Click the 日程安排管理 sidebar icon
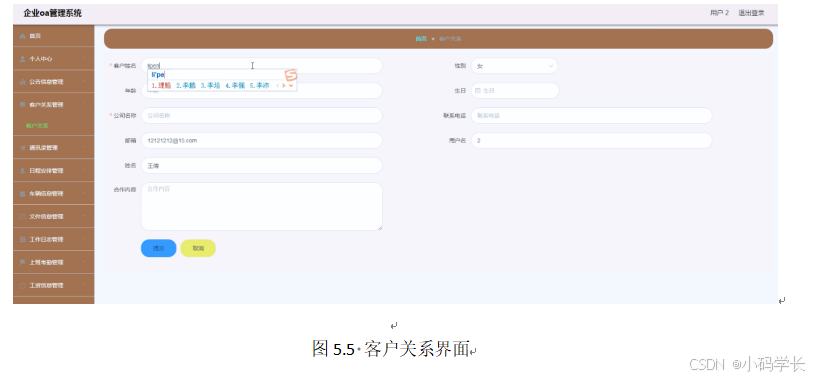This screenshot has height=380, width=817. [x=22, y=170]
